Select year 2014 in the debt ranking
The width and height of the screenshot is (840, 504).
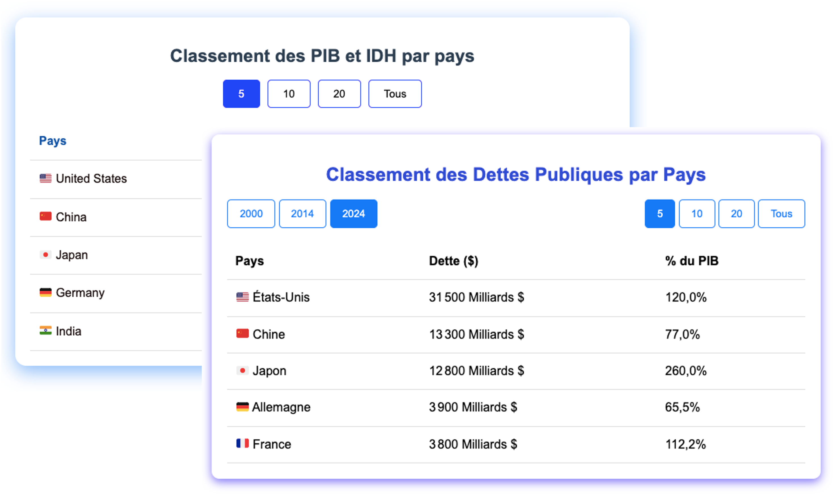coord(302,214)
